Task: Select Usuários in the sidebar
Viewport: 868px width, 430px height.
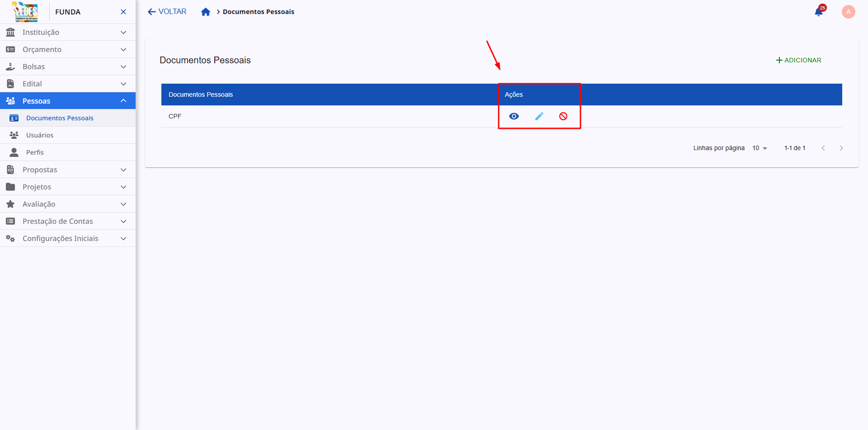Action: [x=40, y=135]
